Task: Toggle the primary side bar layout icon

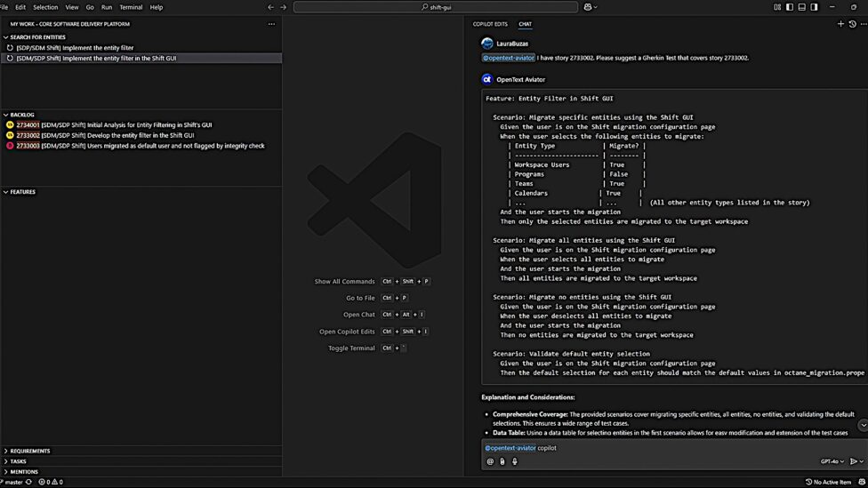Action: [790, 7]
